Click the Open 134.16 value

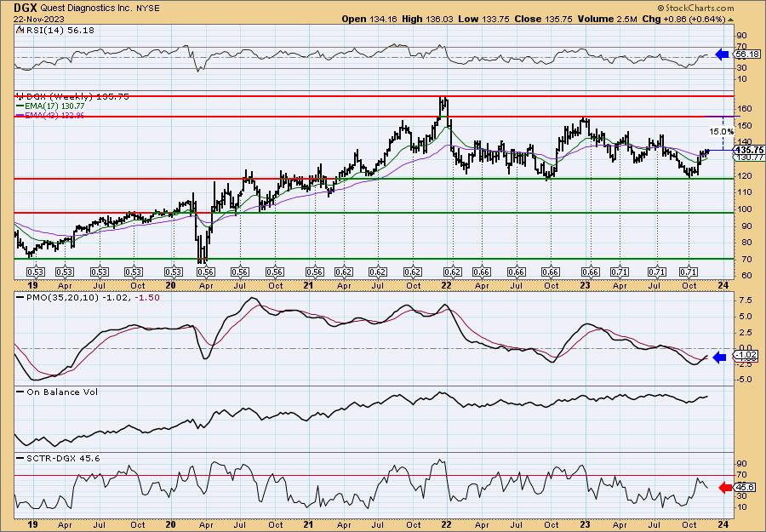[369, 19]
